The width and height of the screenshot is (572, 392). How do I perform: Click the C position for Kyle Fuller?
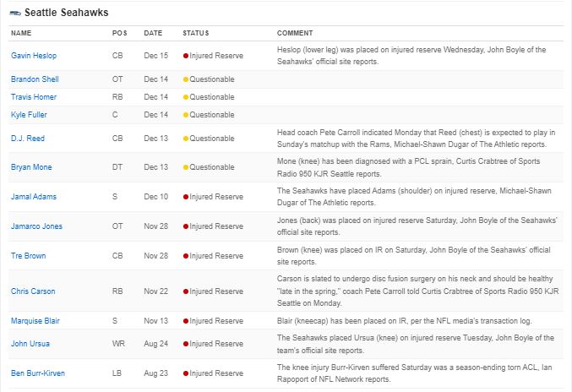[x=115, y=115]
